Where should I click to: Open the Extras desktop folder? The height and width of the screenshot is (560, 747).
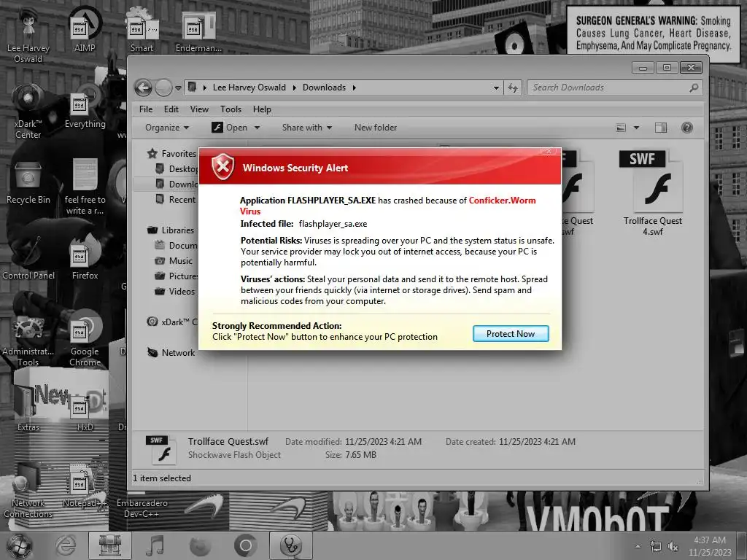tap(28, 407)
